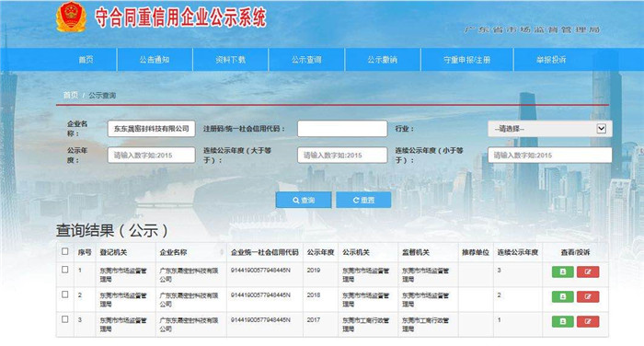Open the 守重申报/注册 navigation tab
This screenshot has width=644, height=346.
pyautogui.click(x=467, y=60)
